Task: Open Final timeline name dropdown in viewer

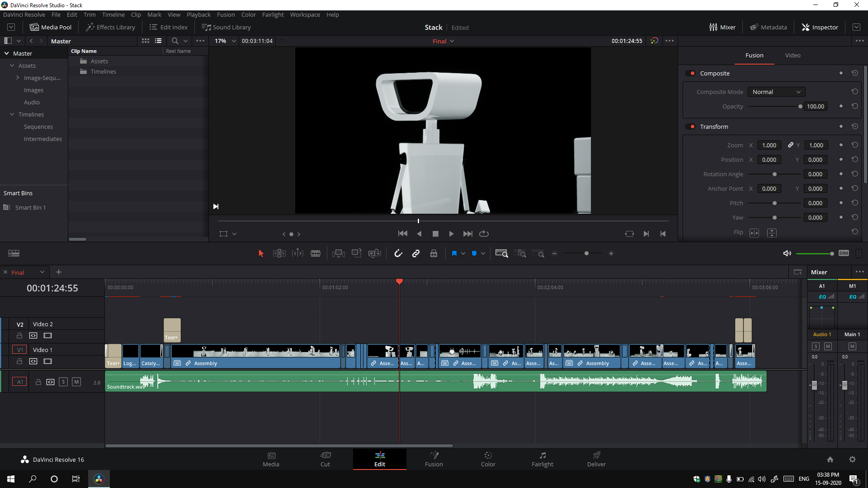Action: click(443, 41)
